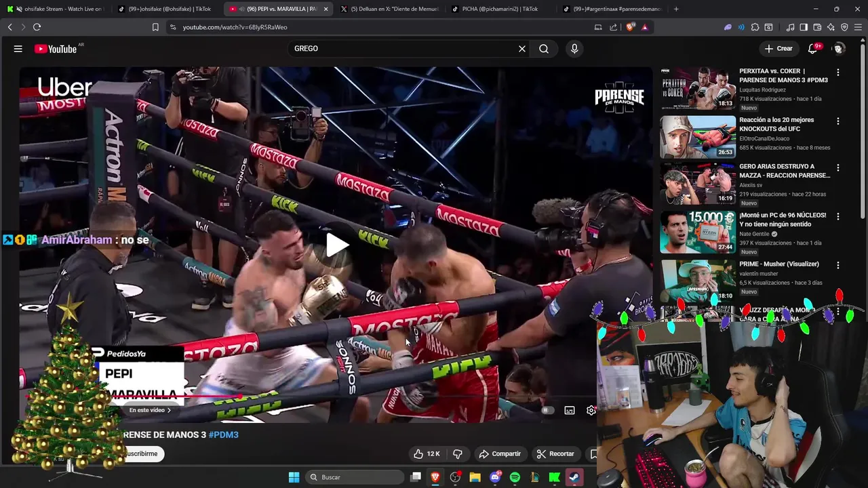The image size is (868, 488).
Task: Open the music note playlist icon
Action: (790, 27)
